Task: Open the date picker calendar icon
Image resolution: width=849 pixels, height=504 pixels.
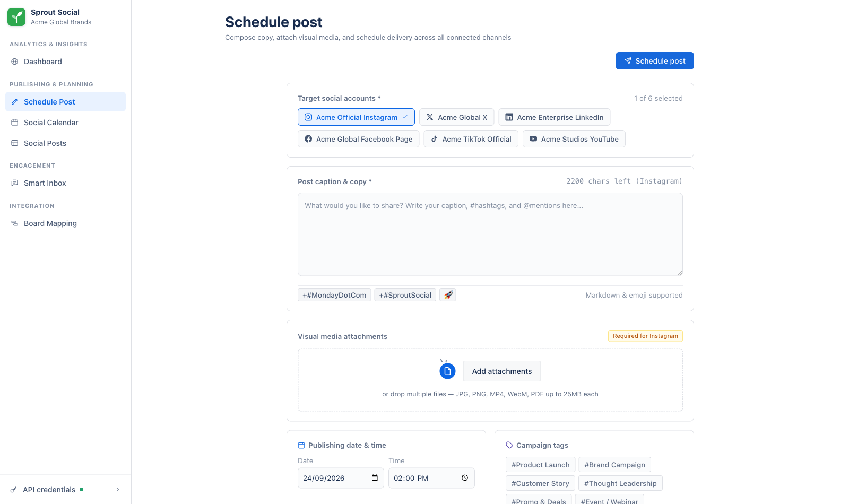Action: click(375, 478)
